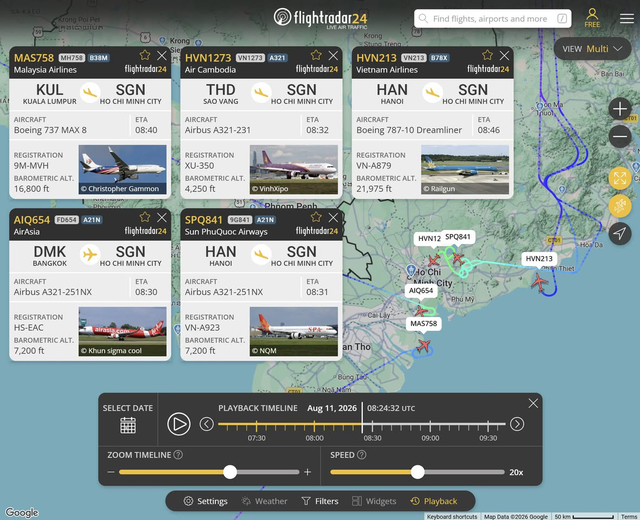Click the Find flights search field
Viewport: 640px width, 520px height.
[x=493, y=19]
